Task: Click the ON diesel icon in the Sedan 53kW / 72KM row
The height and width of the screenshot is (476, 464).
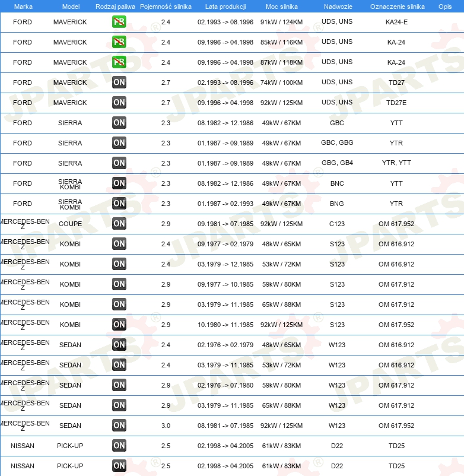Action: pos(119,365)
